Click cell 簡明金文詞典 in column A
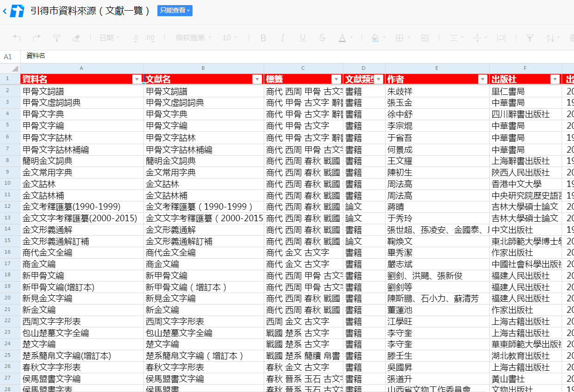 (x=82, y=161)
